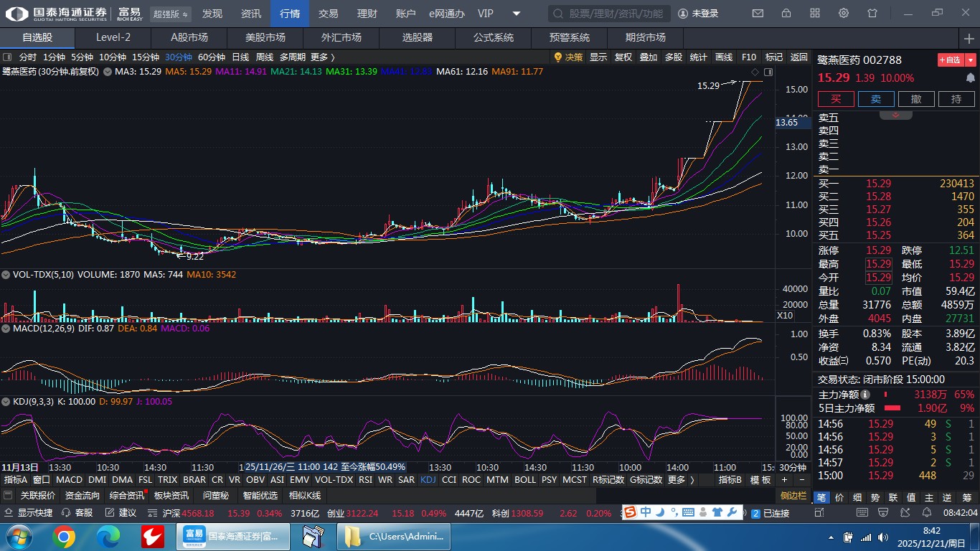Open the mail messages icon
Image resolution: width=980 pixels, height=551 pixels.
(x=758, y=14)
